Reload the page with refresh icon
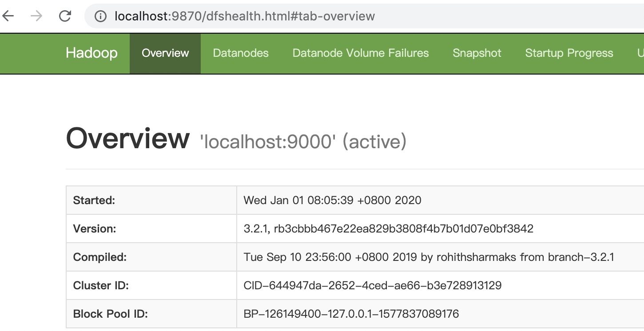644x331 pixels. coord(65,16)
